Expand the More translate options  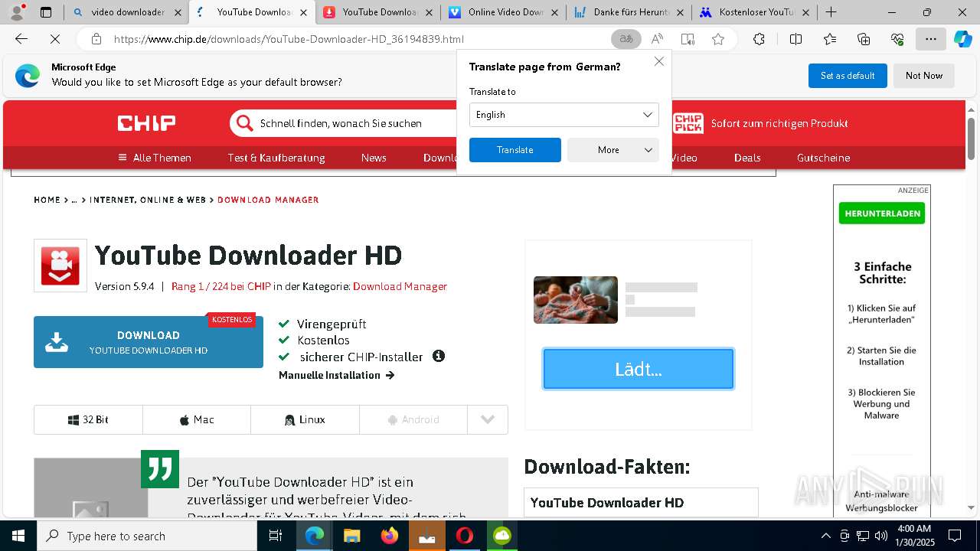pyautogui.click(x=613, y=150)
